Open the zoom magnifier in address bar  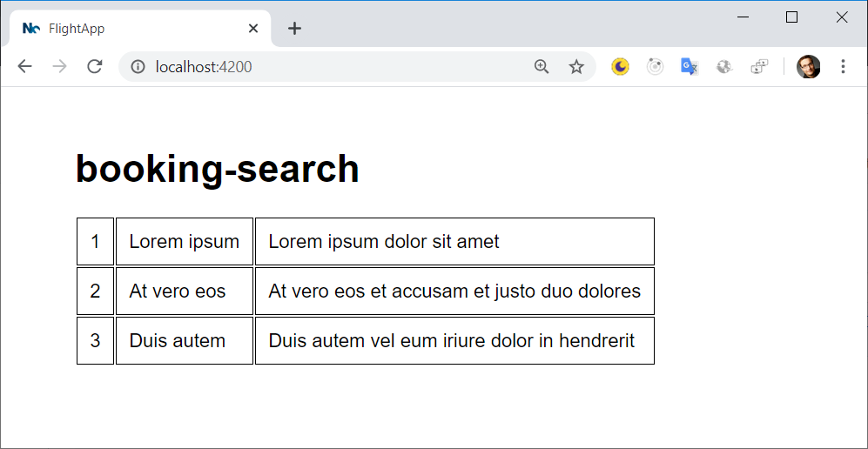click(x=542, y=67)
